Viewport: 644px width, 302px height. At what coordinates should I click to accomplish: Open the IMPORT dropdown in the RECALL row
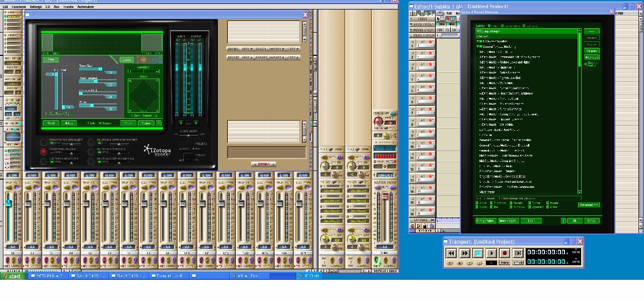(277, 49)
